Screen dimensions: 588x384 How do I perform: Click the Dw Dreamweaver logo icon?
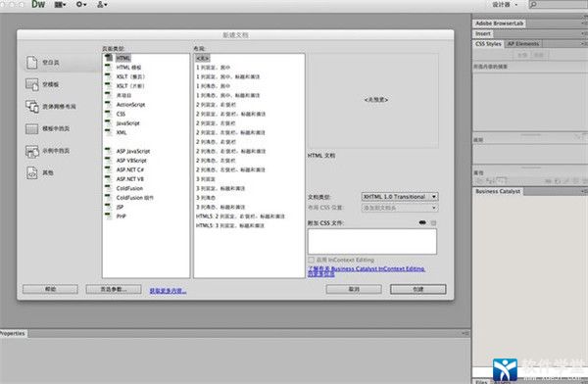38,4
